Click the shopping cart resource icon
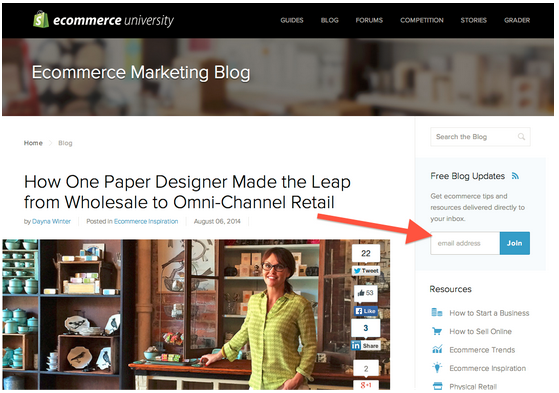 437,331
